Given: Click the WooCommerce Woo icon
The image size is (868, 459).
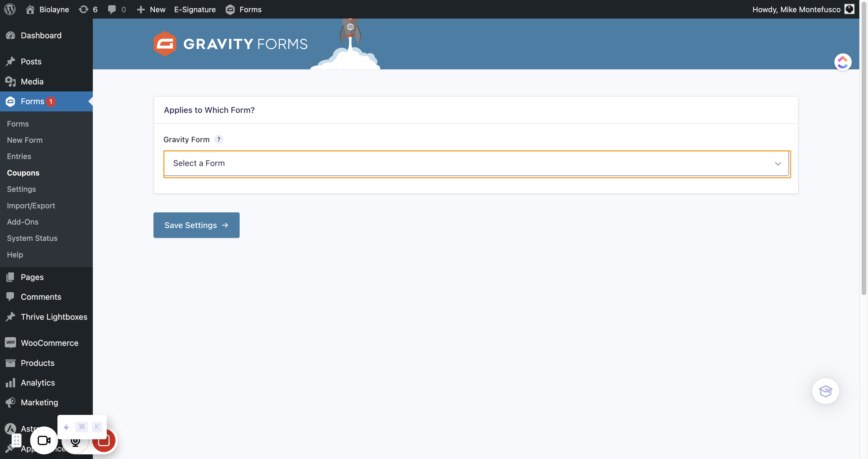Looking at the screenshot, I should click(10, 343).
